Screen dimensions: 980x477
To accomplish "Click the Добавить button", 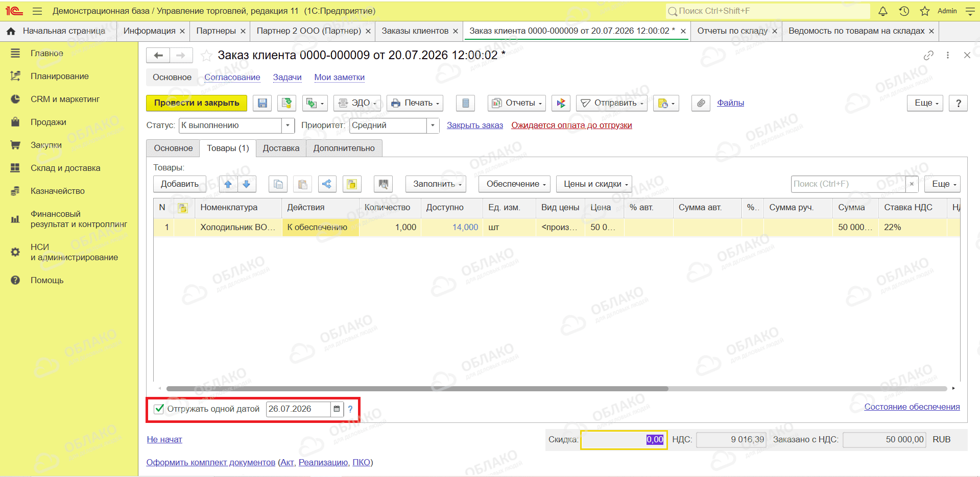I will 180,184.
